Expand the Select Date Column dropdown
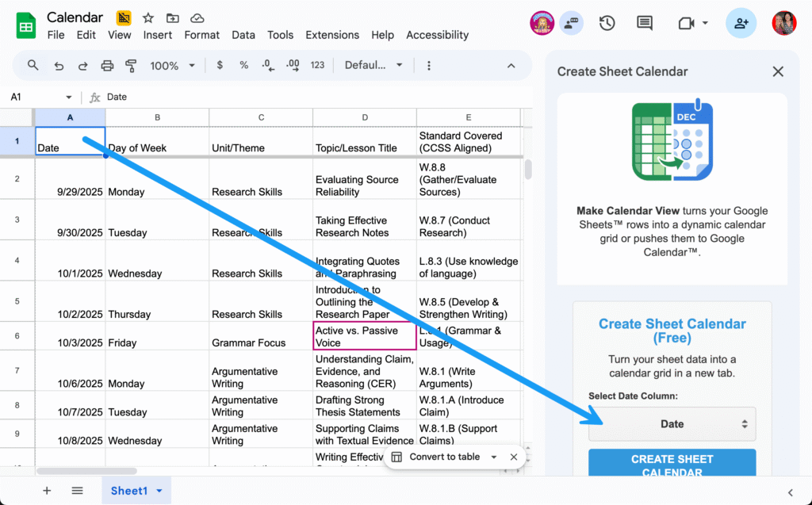 [x=672, y=424]
